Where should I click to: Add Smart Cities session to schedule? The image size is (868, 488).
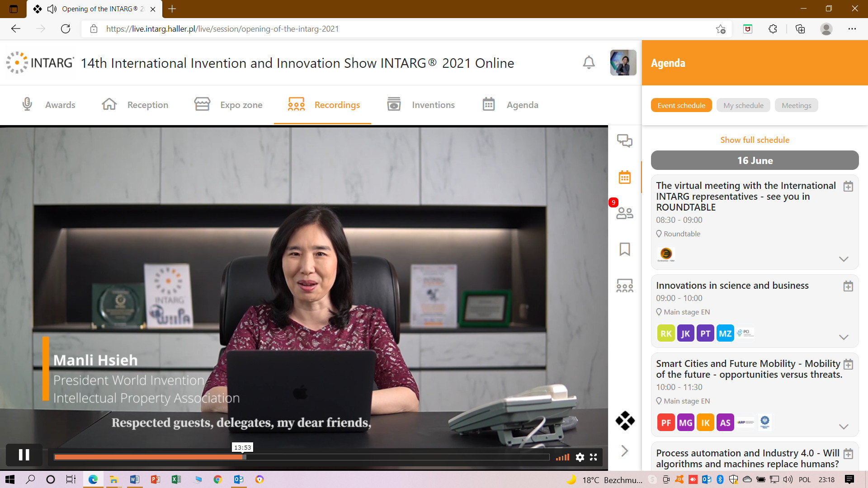pos(848,364)
